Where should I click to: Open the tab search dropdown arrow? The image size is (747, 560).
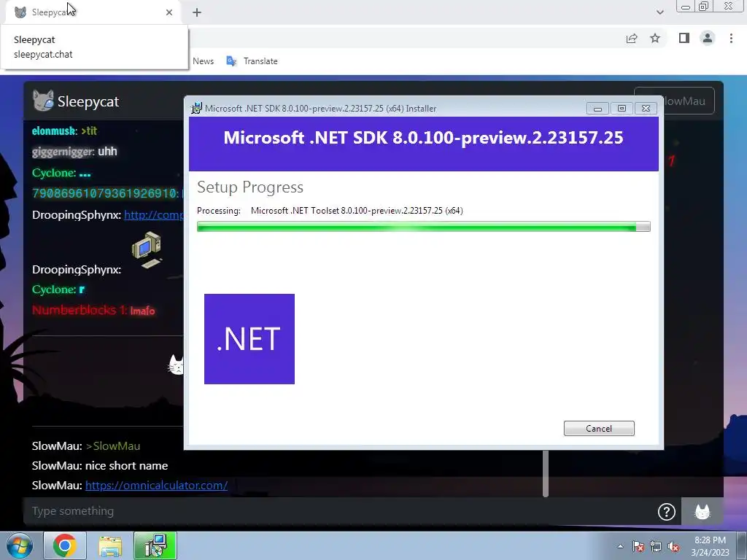tap(659, 12)
